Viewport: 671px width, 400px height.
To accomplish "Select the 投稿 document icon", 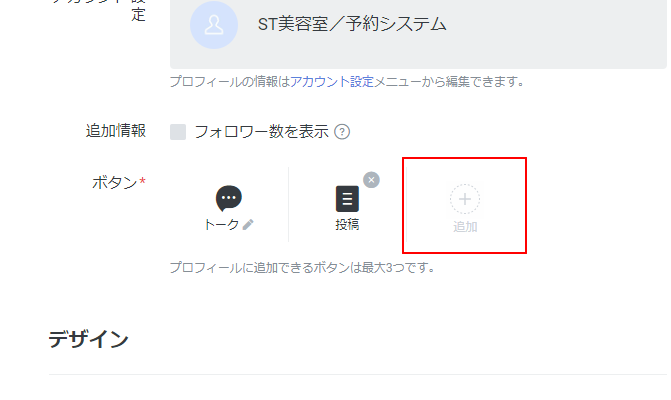I will [347, 198].
